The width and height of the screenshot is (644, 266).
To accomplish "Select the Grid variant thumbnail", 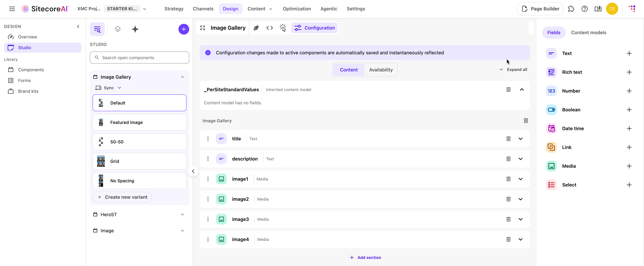I will click(101, 161).
